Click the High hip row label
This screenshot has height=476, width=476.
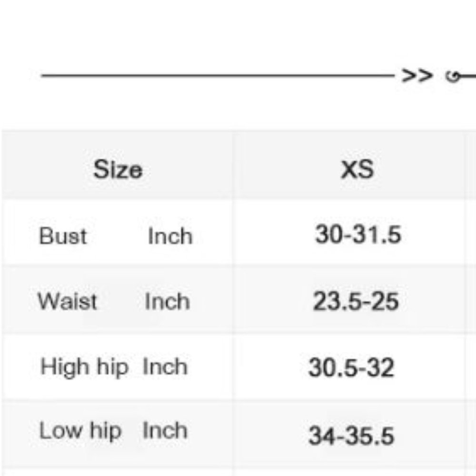click(x=84, y=367)
